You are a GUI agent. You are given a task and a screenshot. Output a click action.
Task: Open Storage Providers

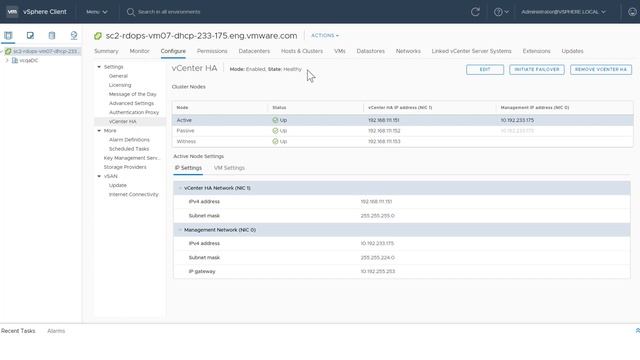tap(125, 167)
